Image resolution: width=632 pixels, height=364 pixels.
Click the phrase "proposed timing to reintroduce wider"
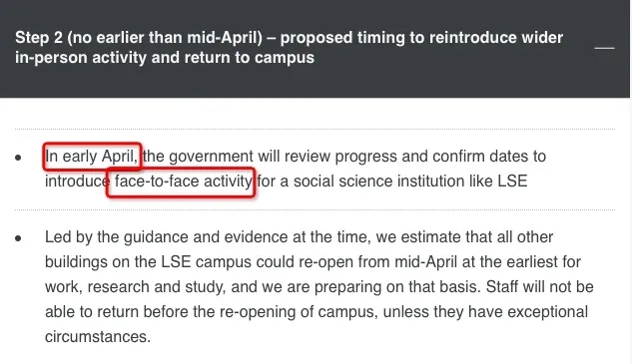pos(421,38)
